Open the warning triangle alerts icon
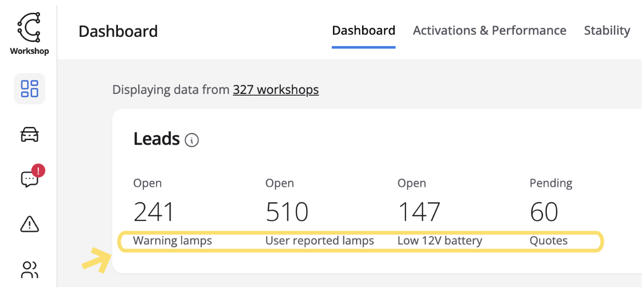This screenshot has width=644, height=289. [29, 224]
